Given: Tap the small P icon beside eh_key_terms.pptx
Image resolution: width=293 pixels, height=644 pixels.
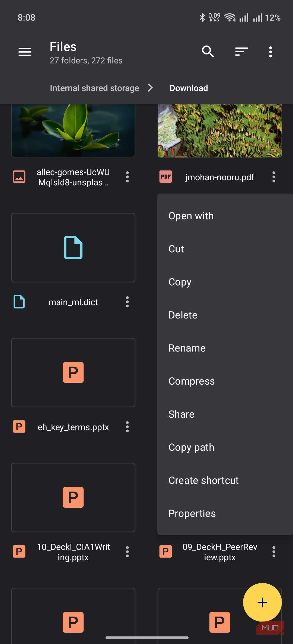Looking at the screenshot, I should (x=19, y=427).
